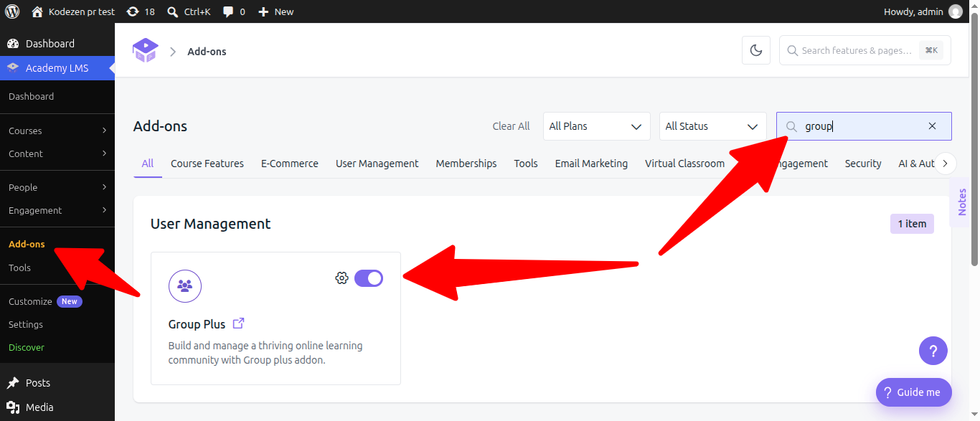Click the add-ons search field containing group

click(864, 126)
